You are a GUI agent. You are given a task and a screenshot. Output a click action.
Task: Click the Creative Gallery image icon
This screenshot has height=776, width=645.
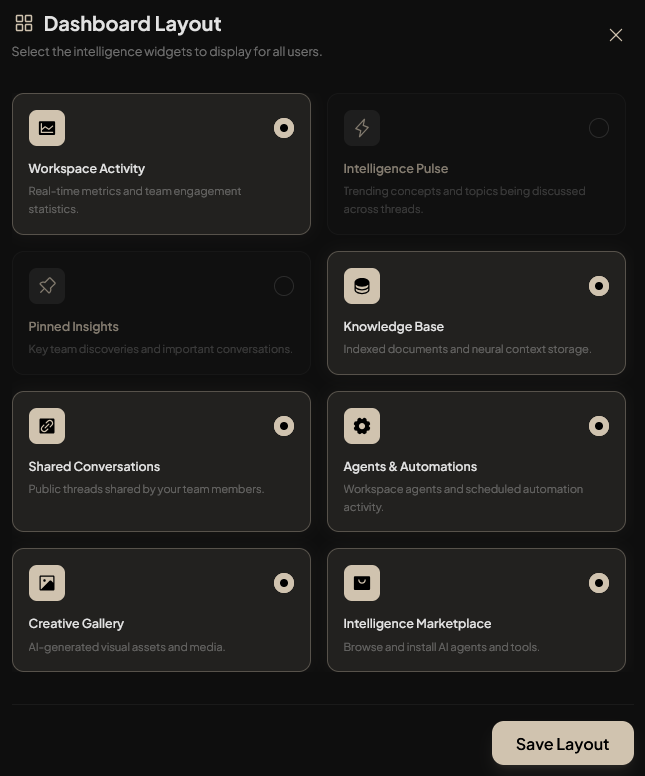click(x=47, y=583)
